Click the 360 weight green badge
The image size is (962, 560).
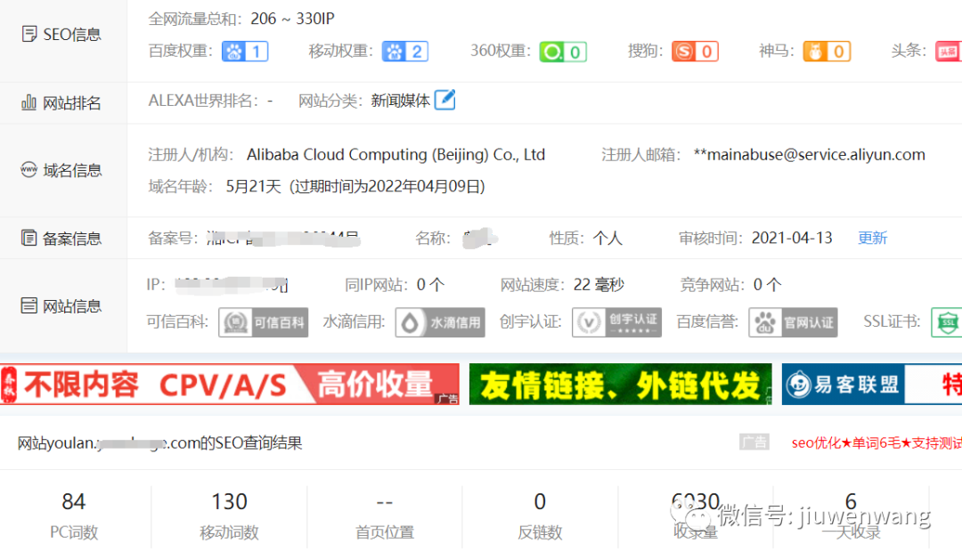pyautogui.click(x=563, y=52)
